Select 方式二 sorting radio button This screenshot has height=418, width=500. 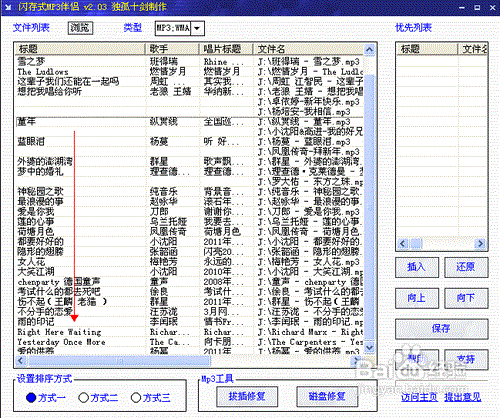coord(83,397)
